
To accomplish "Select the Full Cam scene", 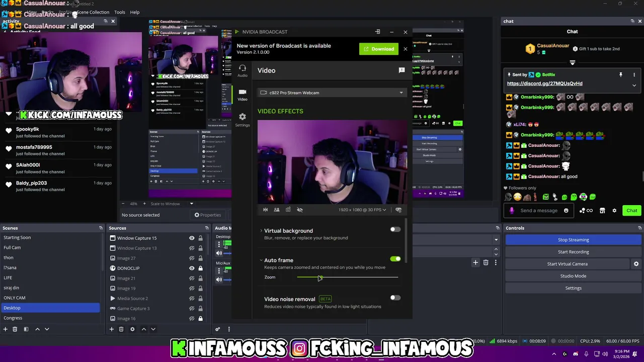I will pyautogui.click(x=50, y=247).
